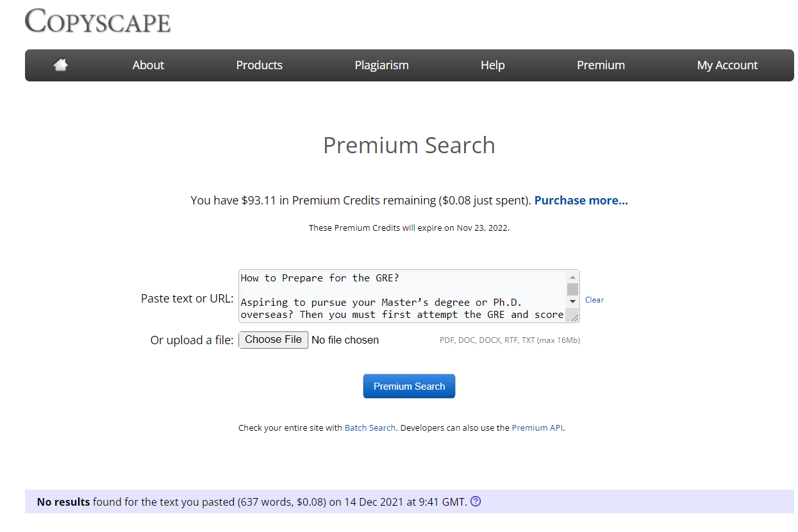Click the No results status message

[x=252, y=501]
